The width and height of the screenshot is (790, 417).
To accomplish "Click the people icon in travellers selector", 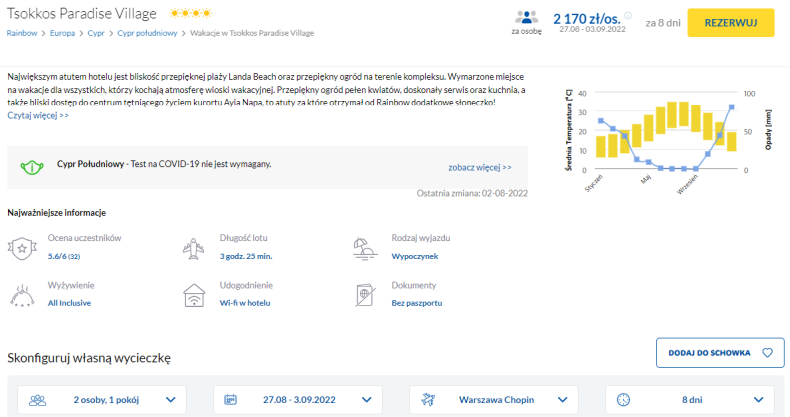I will pyautogui.click(x=37, y=400).
